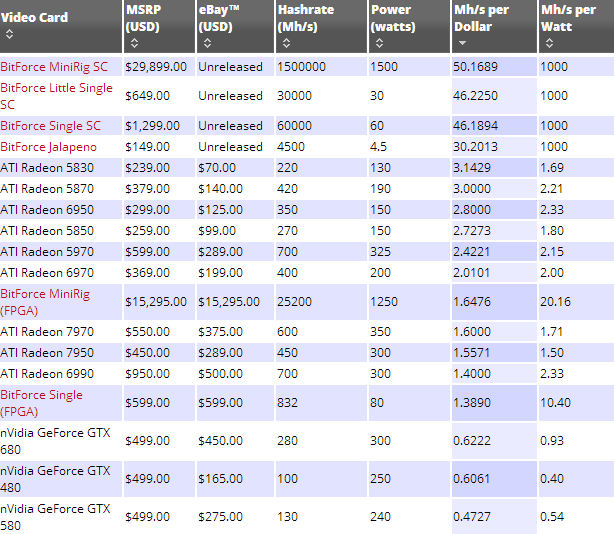Click the $149.00 MSRP value
This screenshot has width=614, height=534.
point(147,147)
